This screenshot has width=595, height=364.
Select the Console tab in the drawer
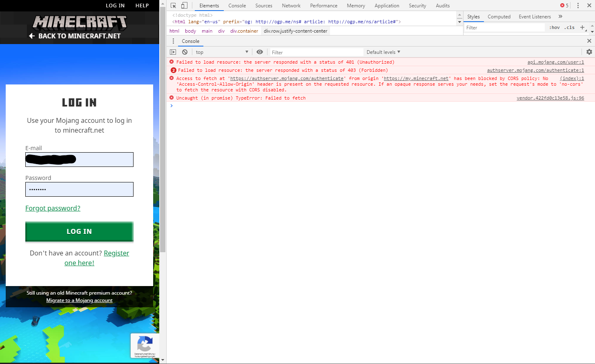[191, 41]
